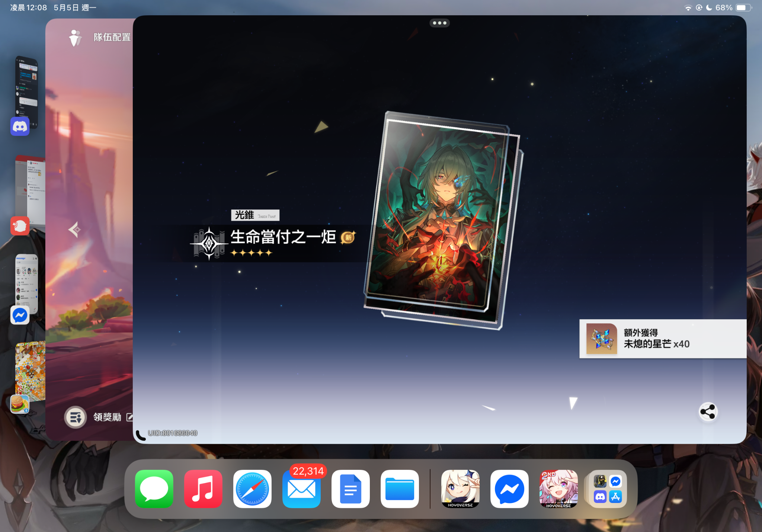The height and width of the screenshot is (532, 762).
Task: Tap the mission list icon beside 領獎勵
Action: point(76,417)
